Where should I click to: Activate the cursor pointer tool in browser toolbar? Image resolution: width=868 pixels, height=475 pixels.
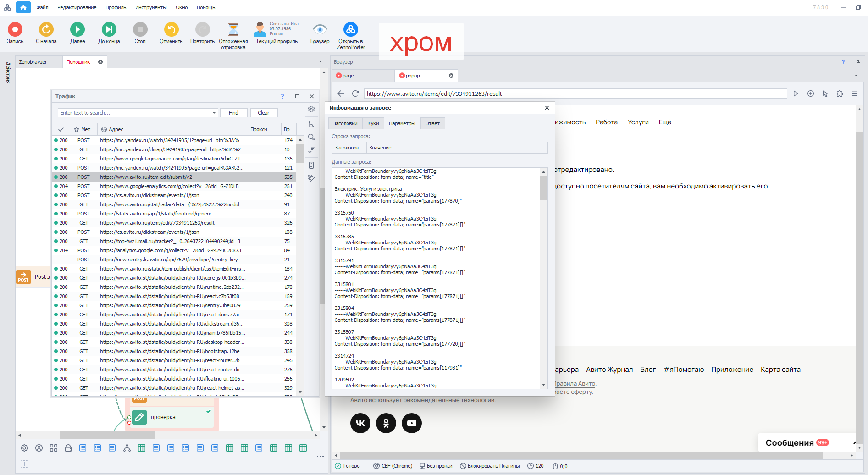coord(825,94)
